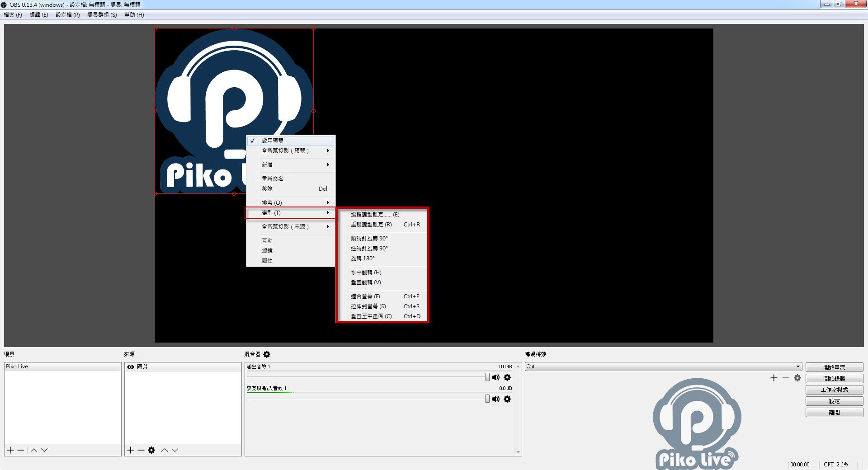
Task: Select 旋轉 180° option
Action: pyautogui.click(x=382, y=258)
